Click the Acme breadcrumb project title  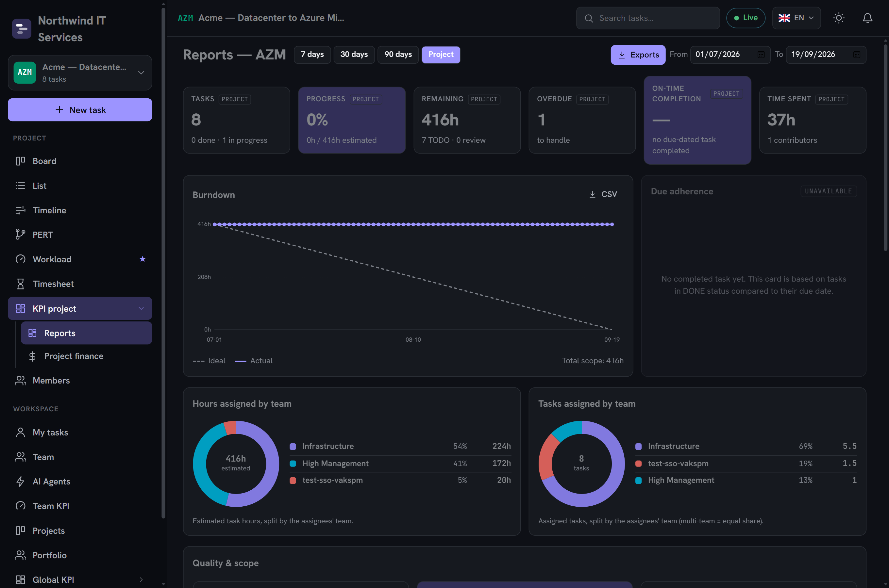271,18
